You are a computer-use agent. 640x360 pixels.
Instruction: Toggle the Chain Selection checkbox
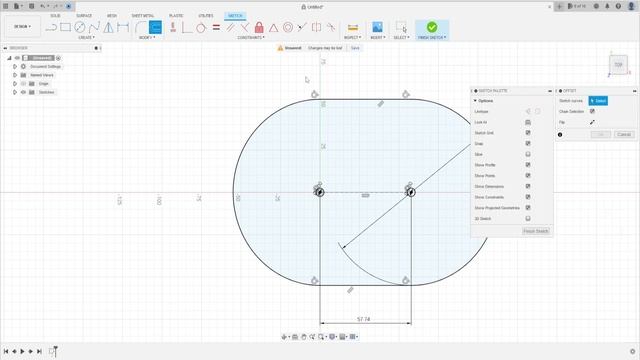pyautogui.click(x=592, y=111)
